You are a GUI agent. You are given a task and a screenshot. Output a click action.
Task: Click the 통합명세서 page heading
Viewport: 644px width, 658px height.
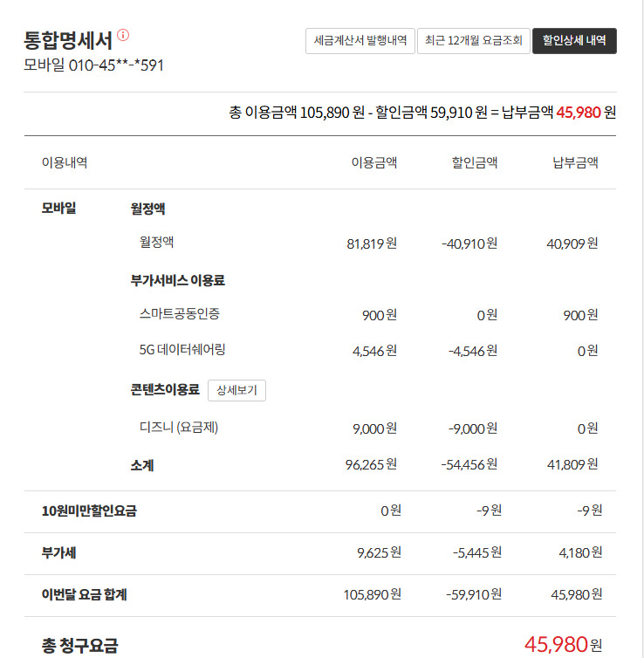click(x=68, y=39)
